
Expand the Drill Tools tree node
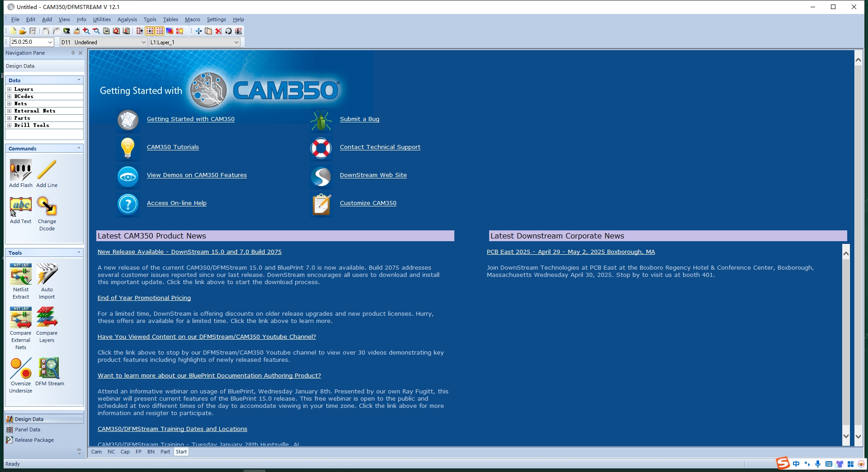point(9,125)
